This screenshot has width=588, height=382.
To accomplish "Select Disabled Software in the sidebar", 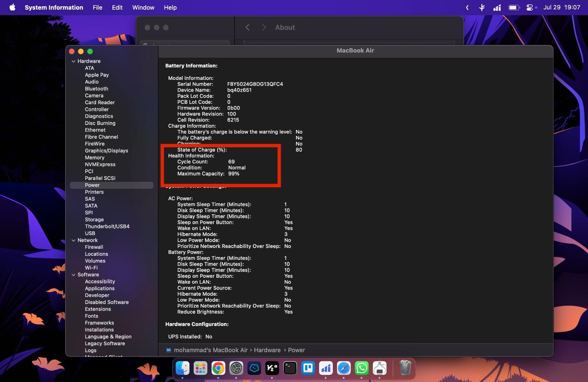I will (107, 302).
